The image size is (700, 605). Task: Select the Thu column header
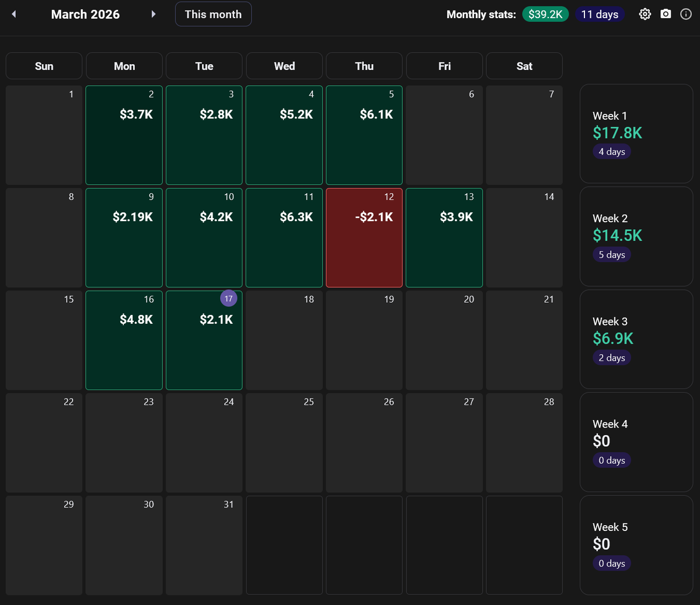pos(364,66)
